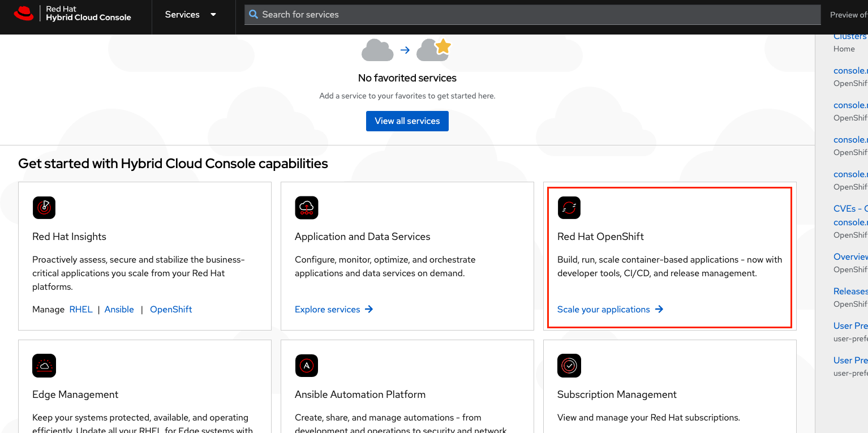Viewport: 868px width, 433px height.
Task: Focus the Search for services field
Action: 532,15
